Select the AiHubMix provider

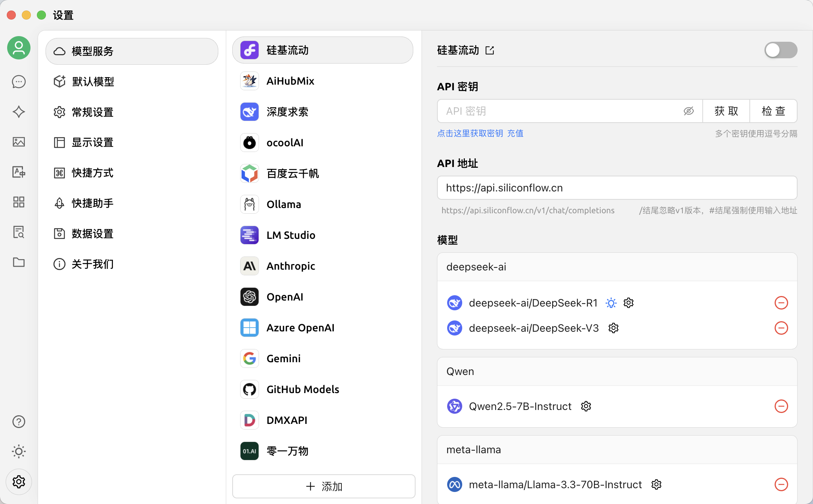pos(323,81)
